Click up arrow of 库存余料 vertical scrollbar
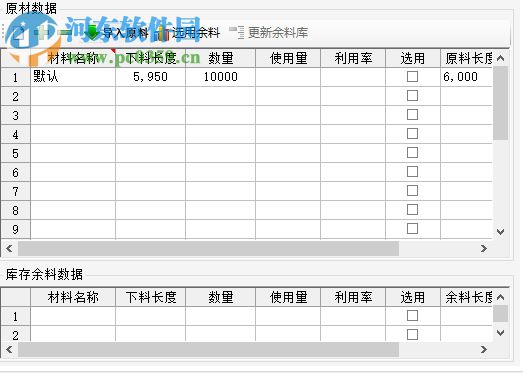The image size is (523, 373). point(500,297)
